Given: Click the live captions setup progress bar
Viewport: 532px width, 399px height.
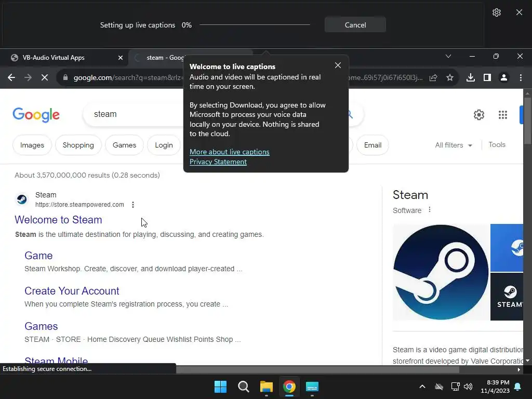Looking at the screenshot, I should coord(255,25).
